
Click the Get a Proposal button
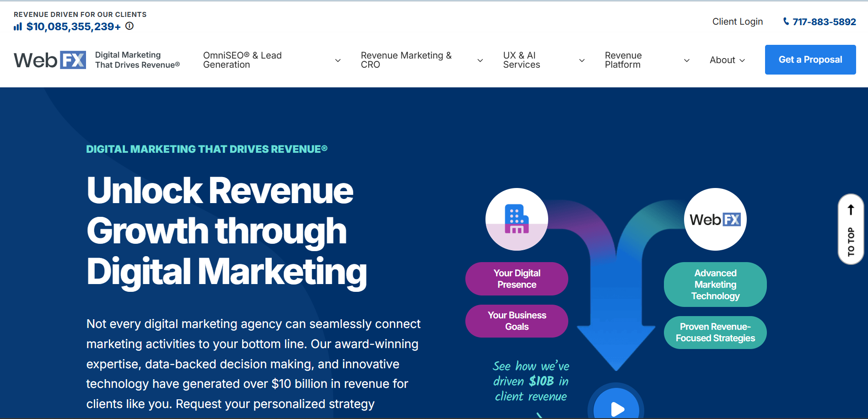(x=810, y=59)
